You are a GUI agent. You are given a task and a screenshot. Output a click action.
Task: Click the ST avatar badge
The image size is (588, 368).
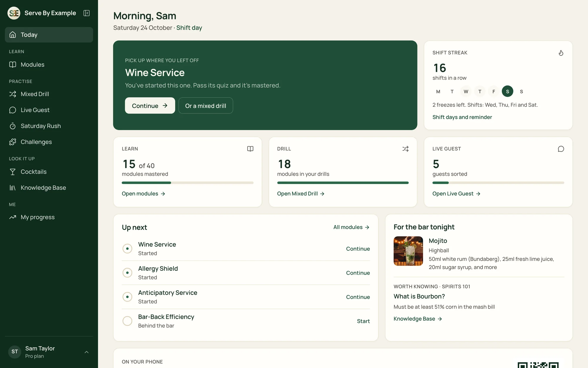[15, 352]
